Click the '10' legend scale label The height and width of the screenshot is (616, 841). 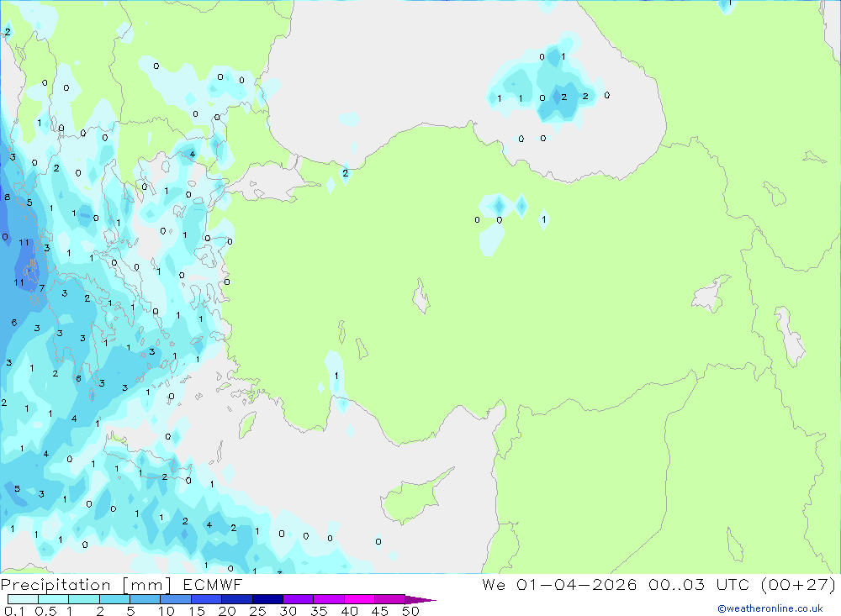167,611
